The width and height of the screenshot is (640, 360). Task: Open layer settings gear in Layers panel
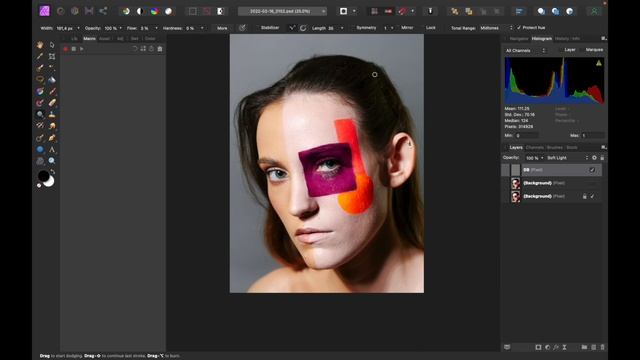(x=594, y=158)
